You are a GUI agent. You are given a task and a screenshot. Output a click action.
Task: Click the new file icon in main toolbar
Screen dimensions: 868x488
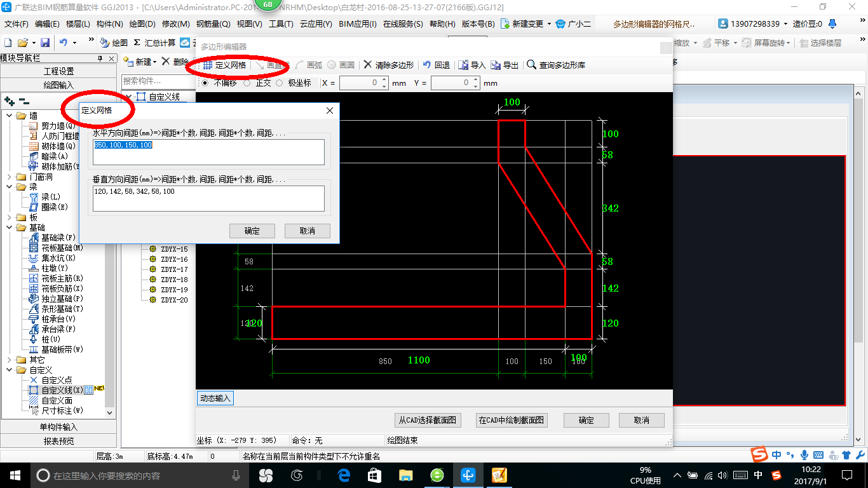8,43
